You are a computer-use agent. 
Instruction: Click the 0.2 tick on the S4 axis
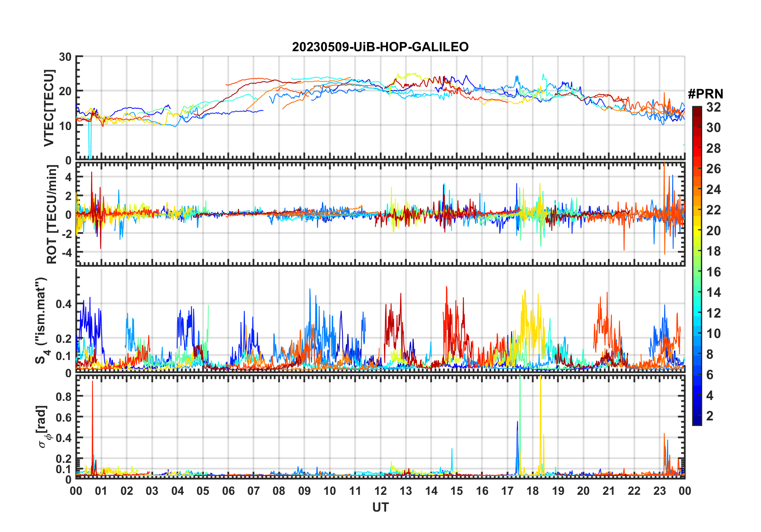pos(64,338)
